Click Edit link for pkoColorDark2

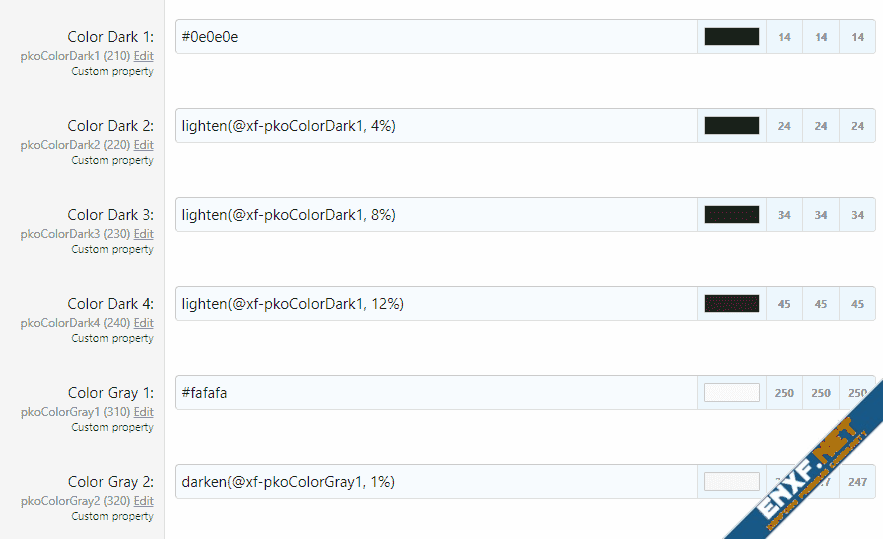pyautogui.click(x=144, y=146)
